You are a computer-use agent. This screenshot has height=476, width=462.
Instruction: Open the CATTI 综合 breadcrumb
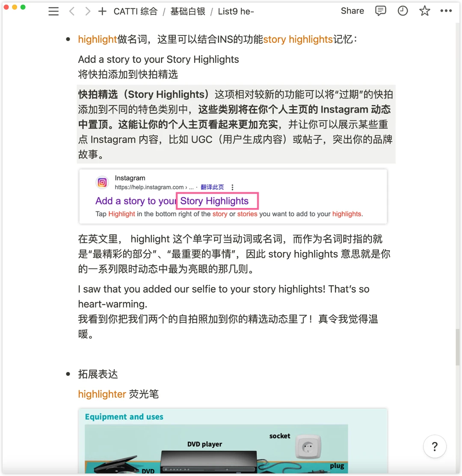(x=136, y=12)
